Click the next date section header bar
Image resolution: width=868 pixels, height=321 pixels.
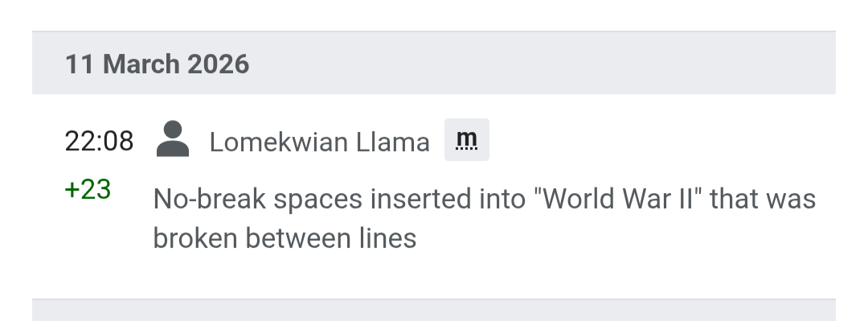[x=433, y=310]
